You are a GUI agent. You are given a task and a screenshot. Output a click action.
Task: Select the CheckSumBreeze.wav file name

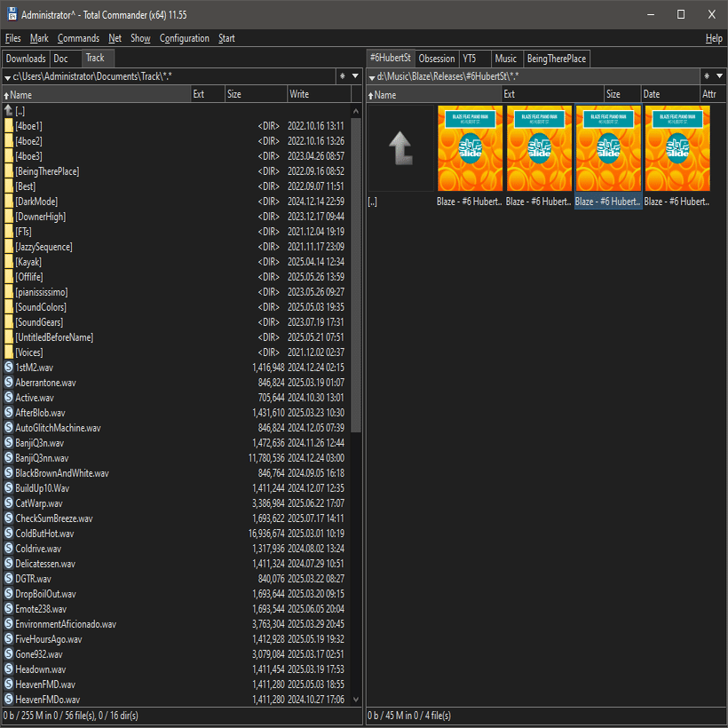tap(54, 518)
